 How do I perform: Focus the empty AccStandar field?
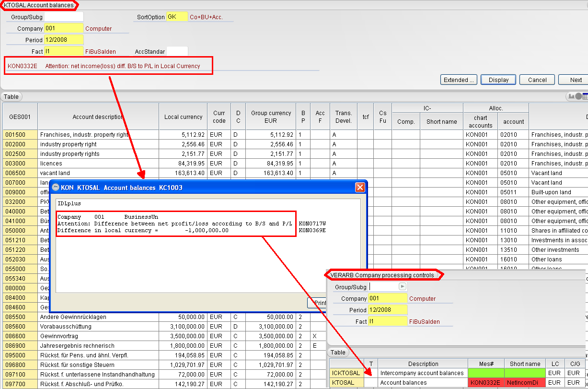[x=177, y=51]
